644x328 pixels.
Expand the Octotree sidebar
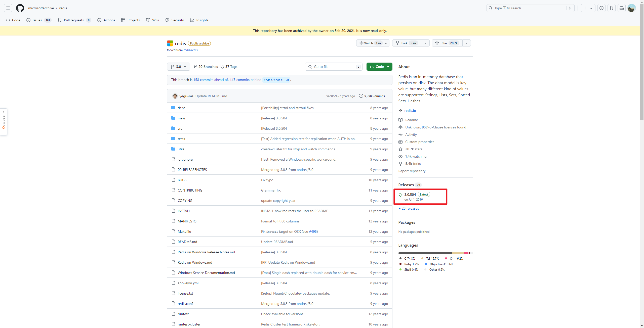tap(4, 112)
